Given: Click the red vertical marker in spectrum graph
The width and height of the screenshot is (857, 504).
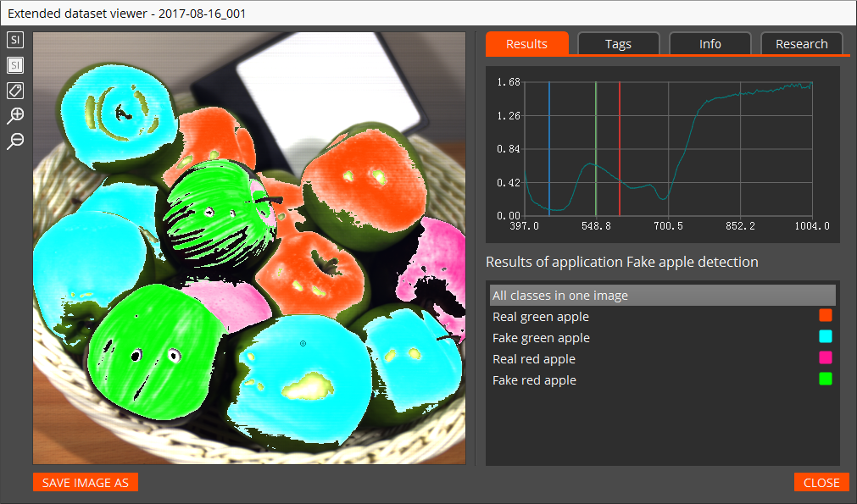Looking at the screenshot, I should point(620,148).
